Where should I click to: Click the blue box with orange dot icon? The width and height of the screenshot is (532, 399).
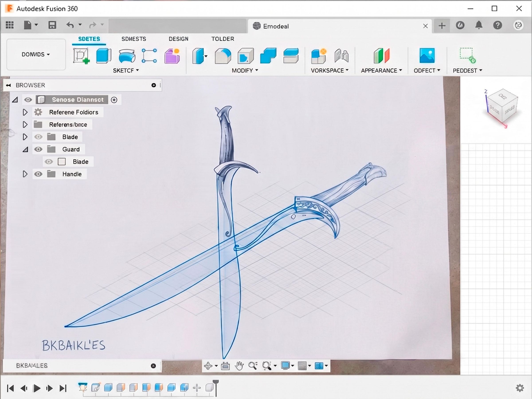click(319, 56)
